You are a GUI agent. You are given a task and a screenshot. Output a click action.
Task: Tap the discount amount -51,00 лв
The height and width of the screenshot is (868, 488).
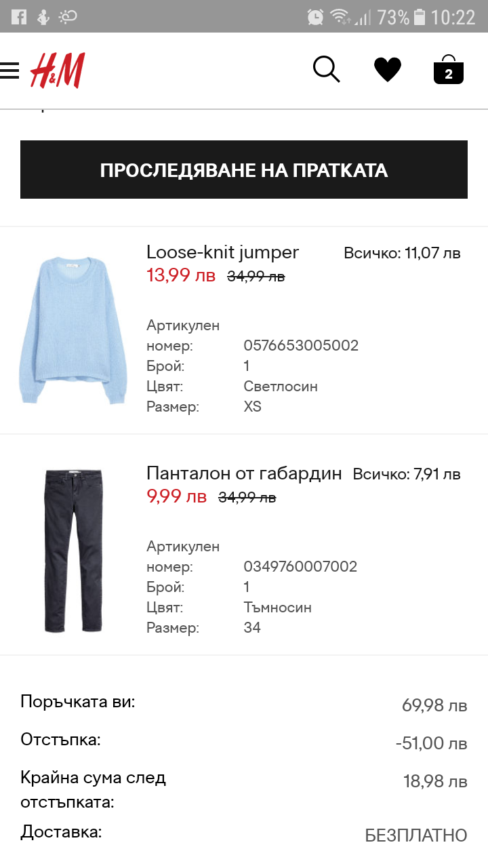(431, 743)
